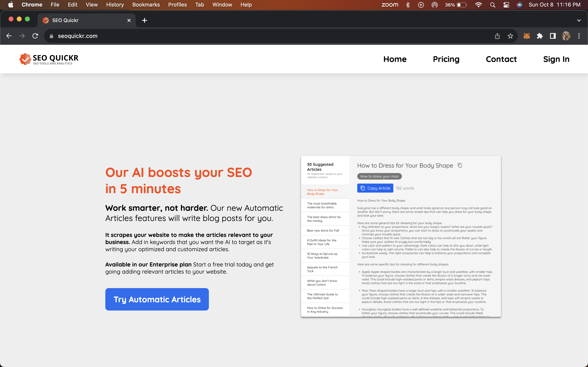The height and width of the screenshot is (367, 588).
Task: Reload the page with refresh icon
Action: click(35, 36)
